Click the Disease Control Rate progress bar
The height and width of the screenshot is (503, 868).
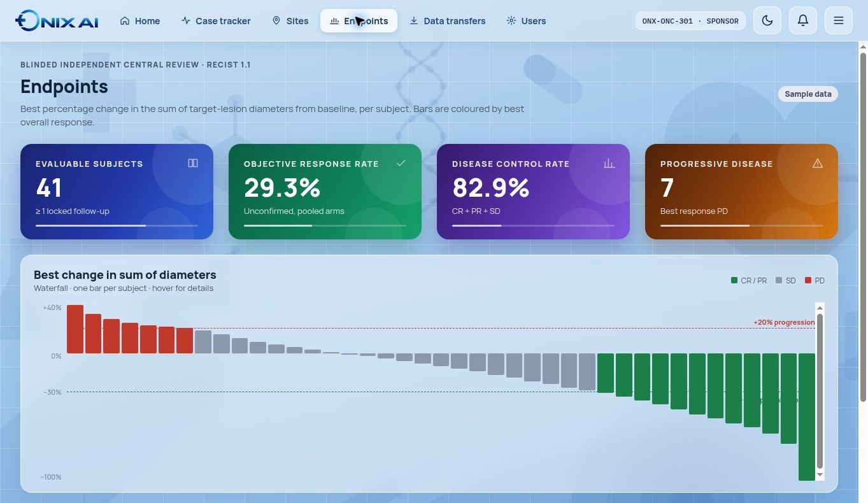[533, 225]
